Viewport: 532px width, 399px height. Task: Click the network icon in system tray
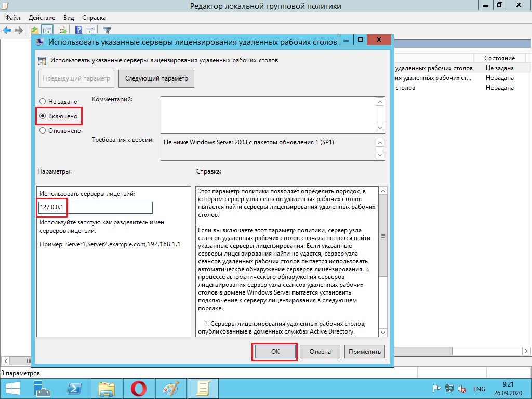[x=449, y=389]
